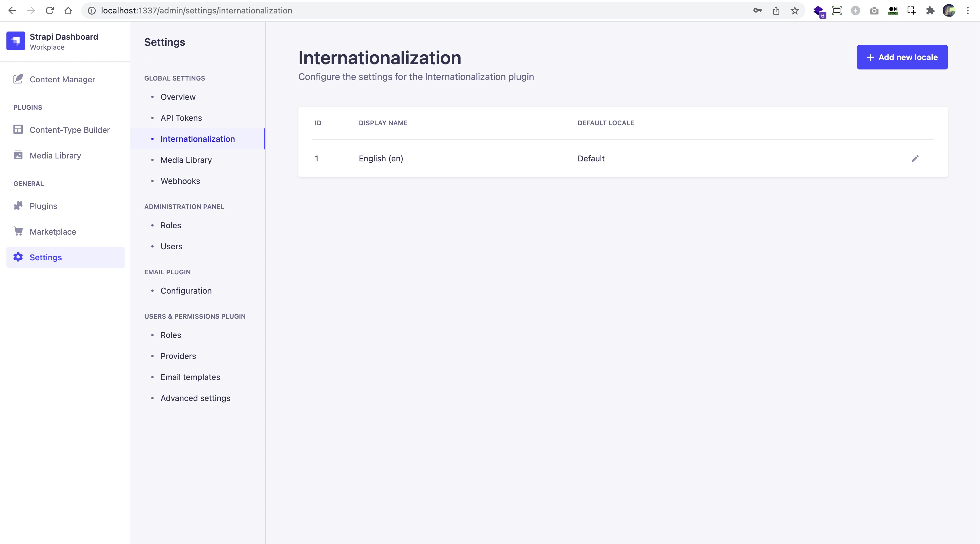Reload the current page
The height and width of the screenshot is (544, 980).
(x=50, y=10)
